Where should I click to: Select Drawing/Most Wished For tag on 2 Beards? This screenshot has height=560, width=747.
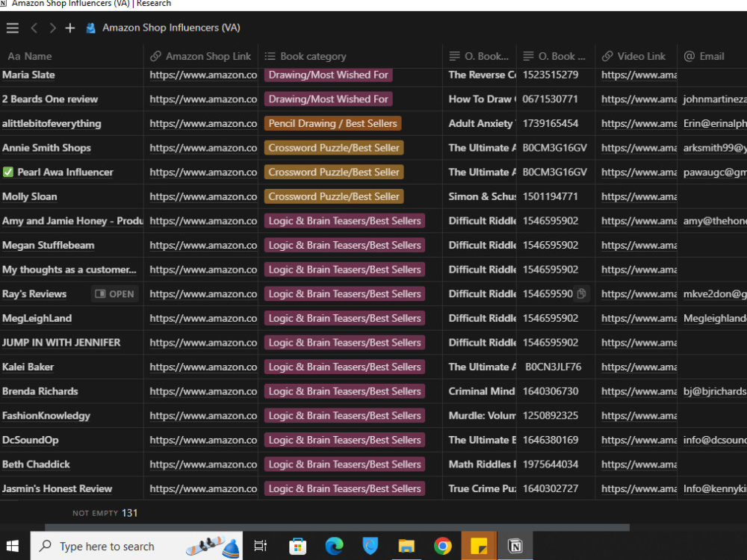coord(328,99)
